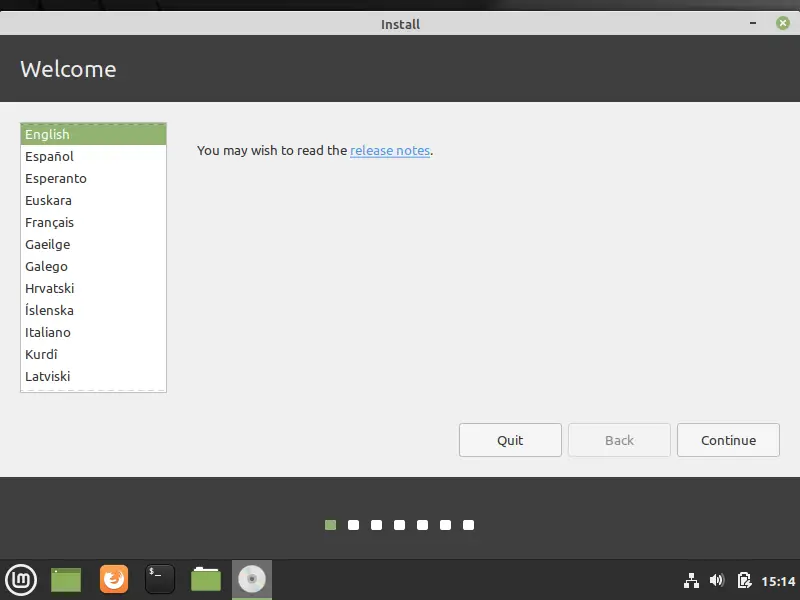The image size is (800, 600).
Task: Open the battery power tray icon
Action: pos(744,580)
